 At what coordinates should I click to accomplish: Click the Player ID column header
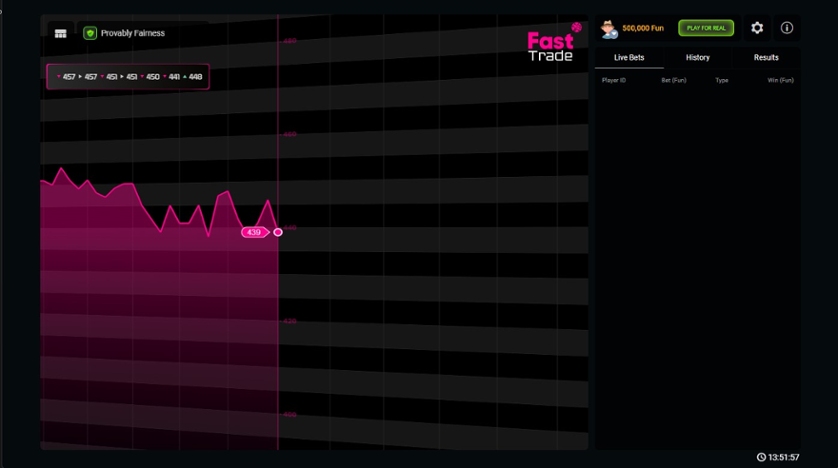point(613,80)
